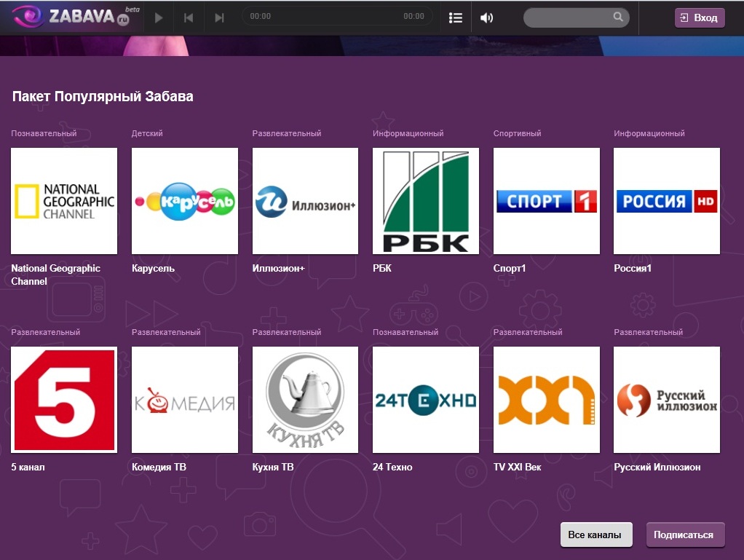Click the National Geographic Channel title link
This screenshot has width=744, height=560.
tap(55, 275)
